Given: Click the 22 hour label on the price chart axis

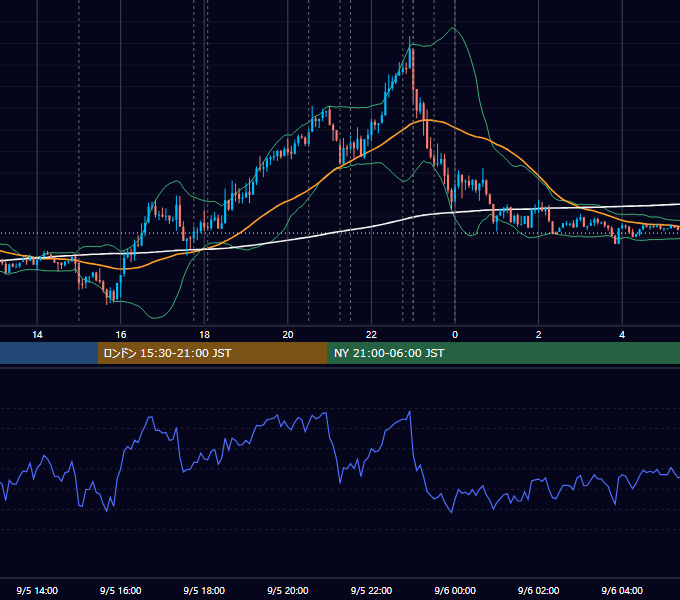Looking at the screenshot, I should (371, 335).
